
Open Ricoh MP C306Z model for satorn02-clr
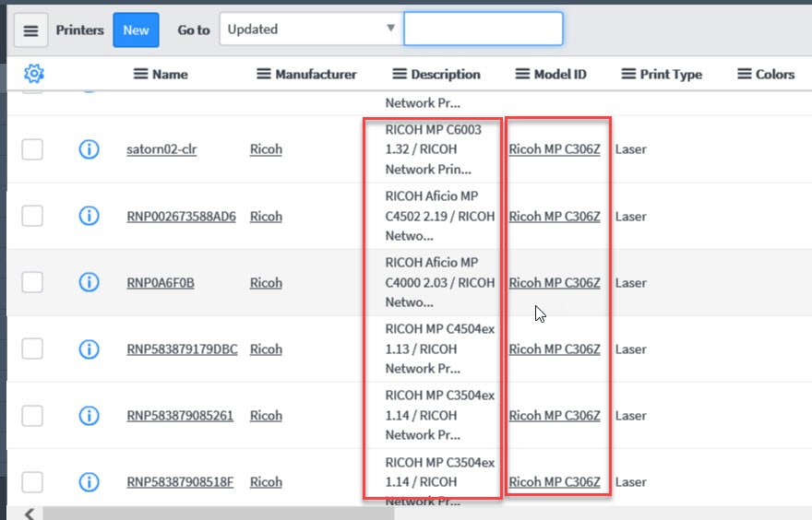click(555, 149)
